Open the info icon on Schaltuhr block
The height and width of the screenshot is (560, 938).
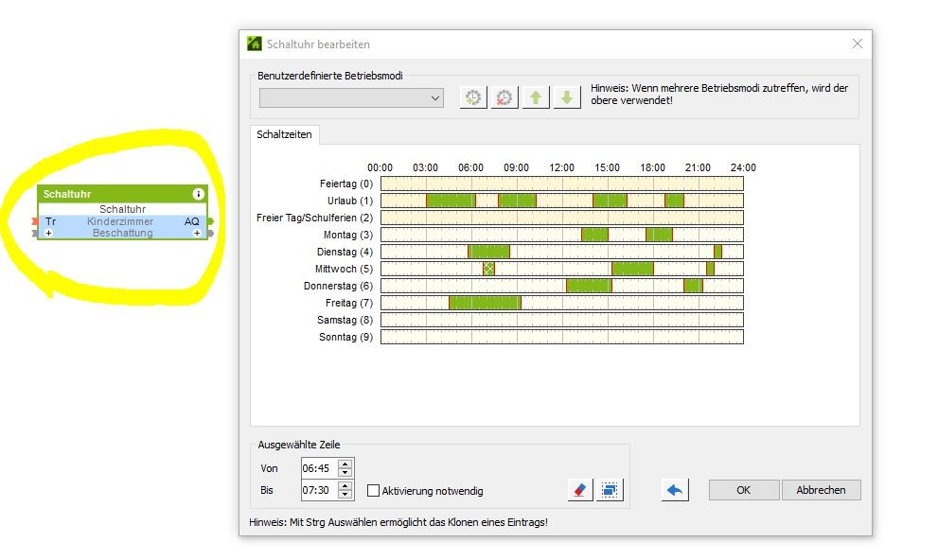(198, 194)
